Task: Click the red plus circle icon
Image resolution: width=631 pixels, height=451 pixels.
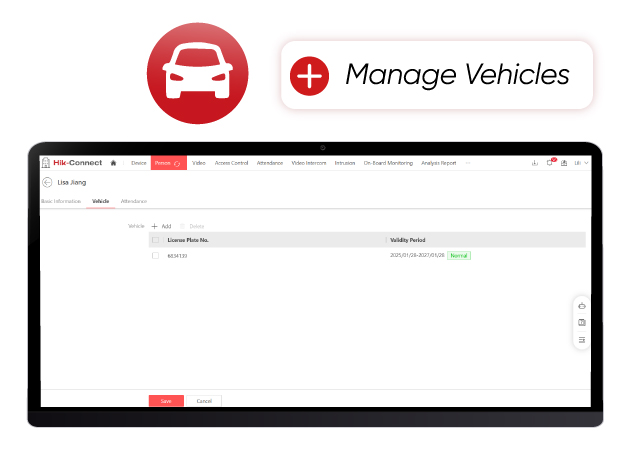Action: coord(309,76)
